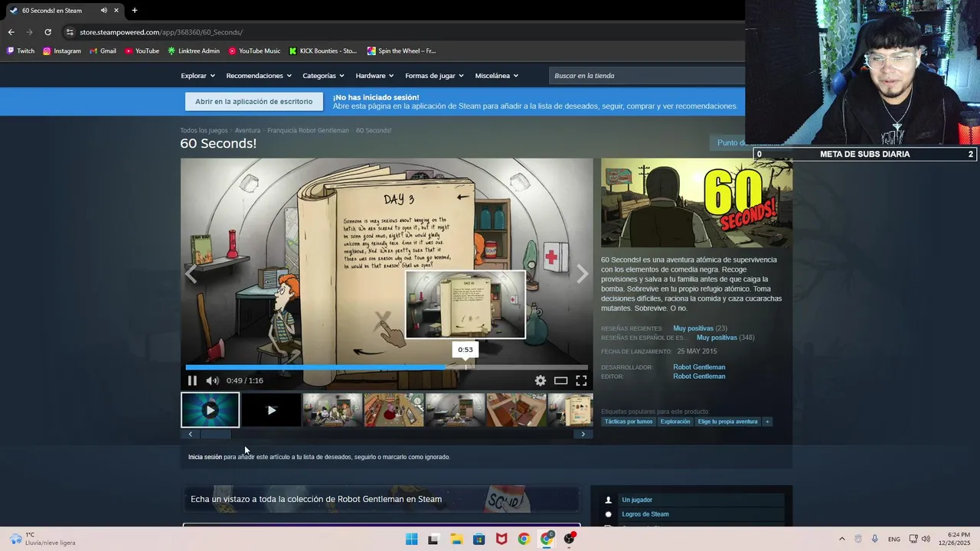980x551 pixels.
Task: Open the Gmail bookmark
Action: click(x=102, y=51)
